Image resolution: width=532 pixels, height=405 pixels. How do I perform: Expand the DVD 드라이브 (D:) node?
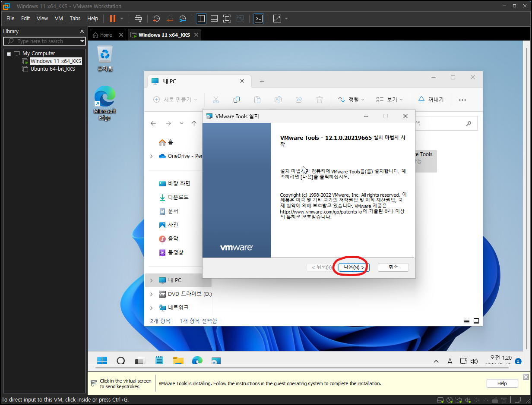[151, 294]
